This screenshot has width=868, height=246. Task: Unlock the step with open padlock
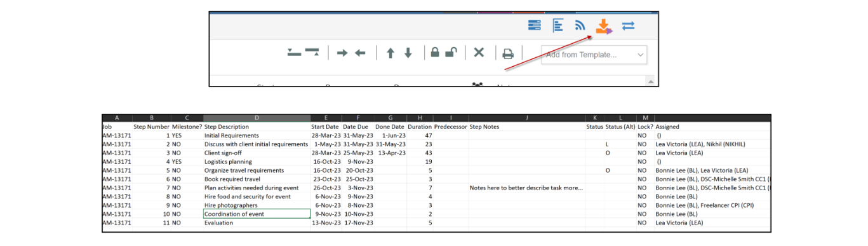click(451, 53)
